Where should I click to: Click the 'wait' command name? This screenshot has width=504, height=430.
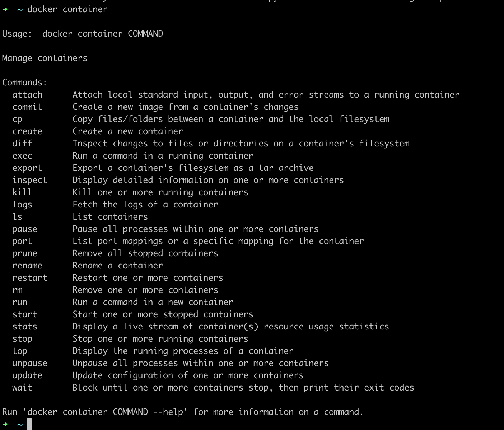(22, 388)
